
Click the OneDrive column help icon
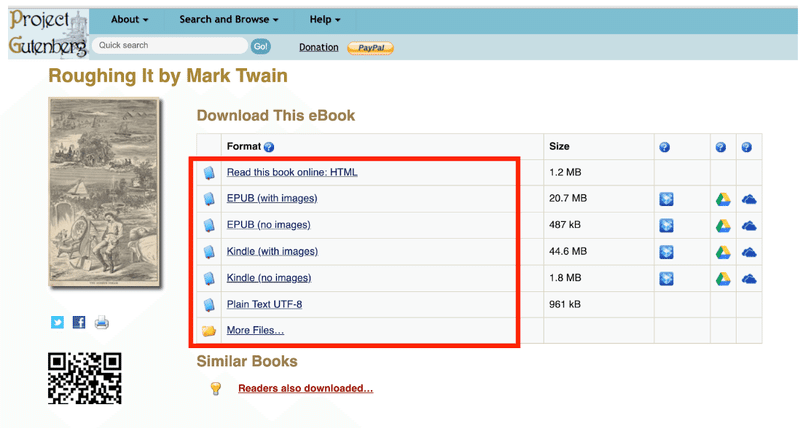746,147
